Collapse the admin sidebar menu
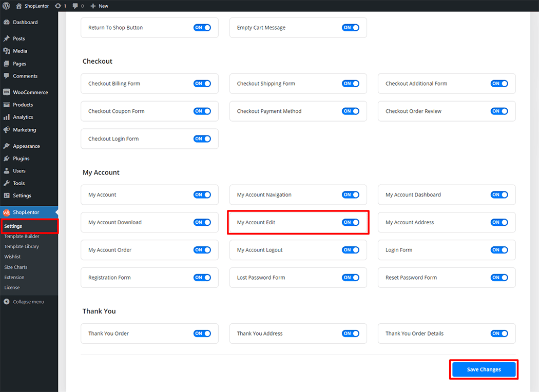Viewport: 539px width, 392px height. click(28, 302)
